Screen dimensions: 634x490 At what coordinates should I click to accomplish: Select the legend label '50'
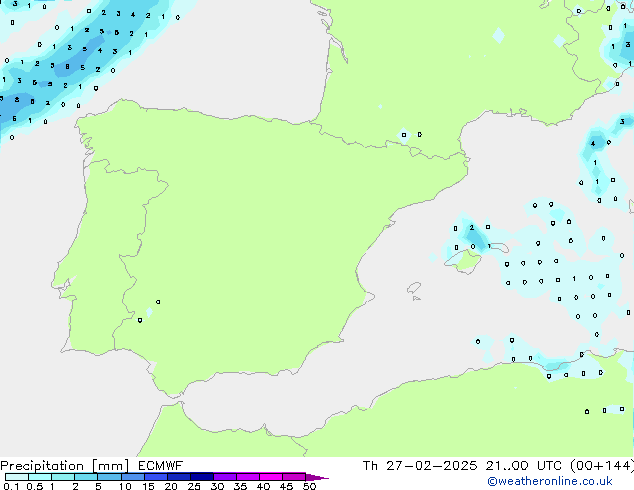click(x=310, y=486)
